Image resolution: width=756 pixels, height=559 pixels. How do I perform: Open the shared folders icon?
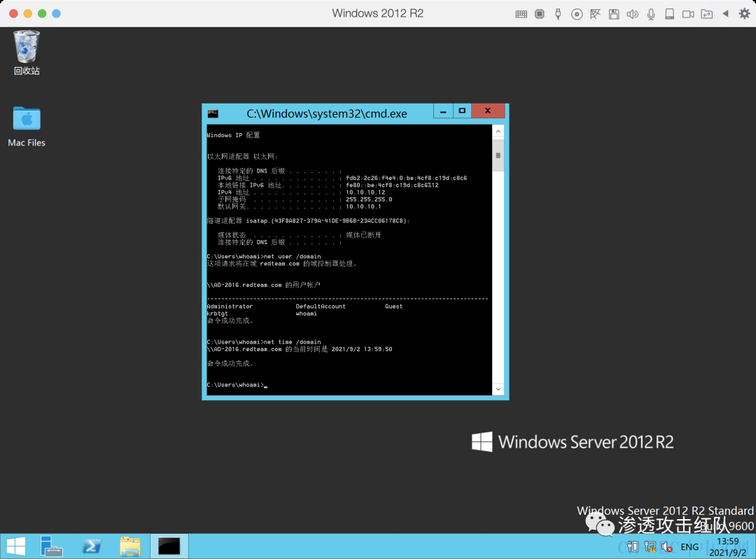point(707,14)
